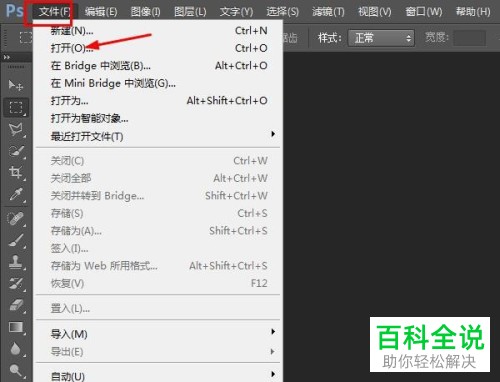
Task: Select the Move tool
Action: [15, 85]
